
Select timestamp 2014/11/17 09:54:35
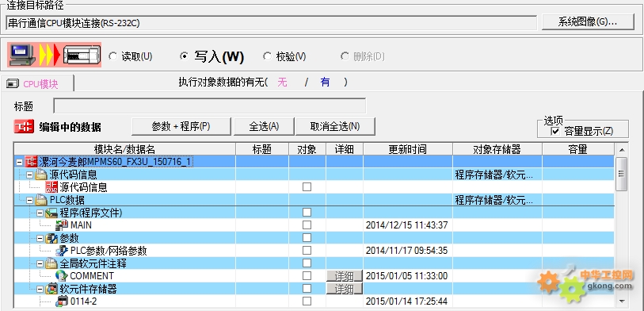tap(406, 251)
